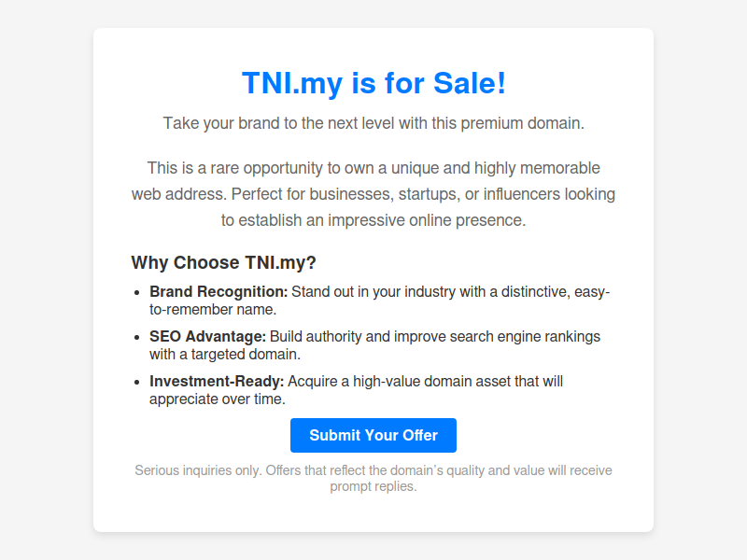747x560 pixels.
Task: Click the TNI.my is for Sale heading
Action: 373,83
